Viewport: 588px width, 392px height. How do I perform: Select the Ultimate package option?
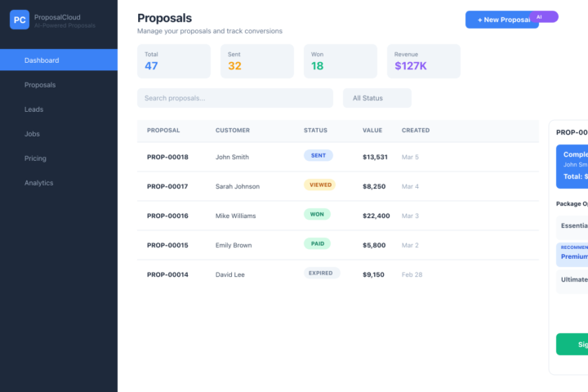click(x=572, y=281)
